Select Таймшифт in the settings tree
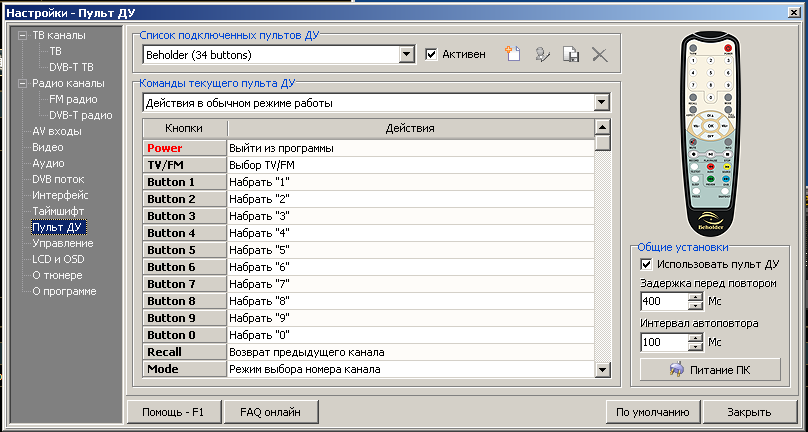808x432 pixels. click(x=57, y=211)
